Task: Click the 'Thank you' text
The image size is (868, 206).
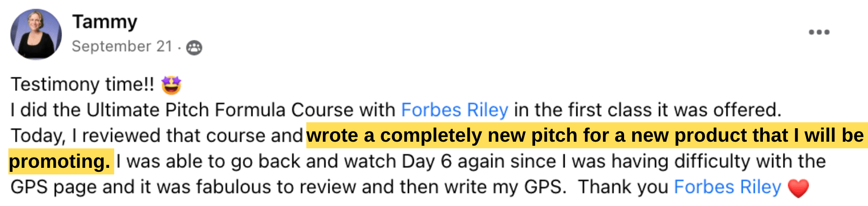Action: pyautogui.click(x=623, y=187)
